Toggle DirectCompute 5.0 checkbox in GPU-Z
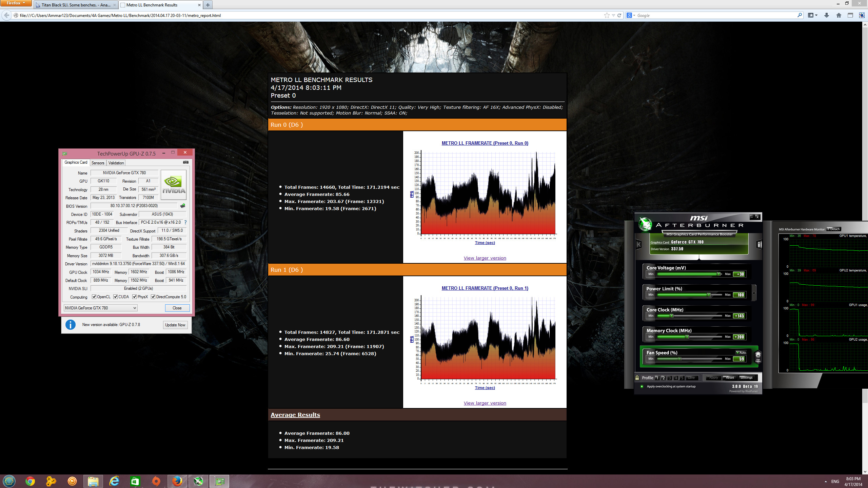Image resolution: width=868 pixels, height=488 pixels. [153, 297]
